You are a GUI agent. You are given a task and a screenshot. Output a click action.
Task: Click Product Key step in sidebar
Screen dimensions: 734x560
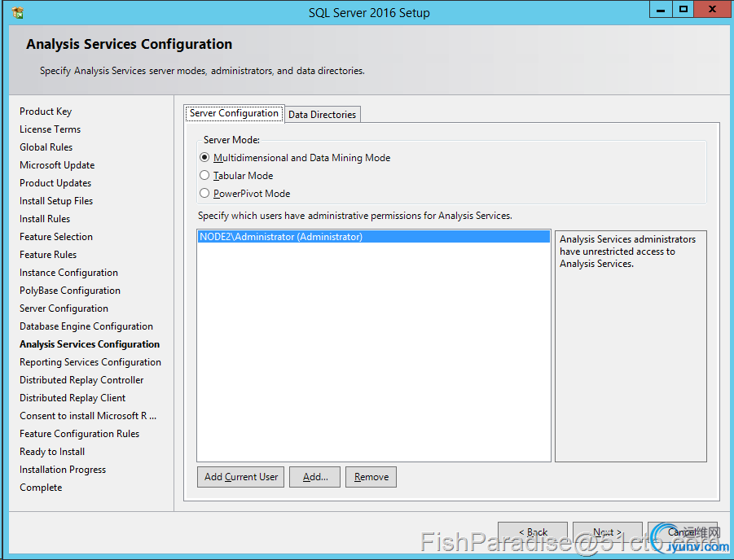click(x=46, y=112)
